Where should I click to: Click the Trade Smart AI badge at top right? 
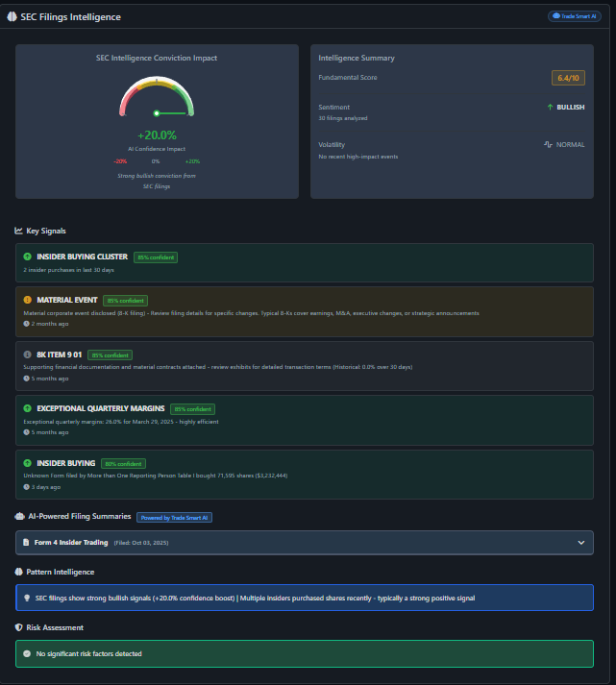click(x=574, y=16)
